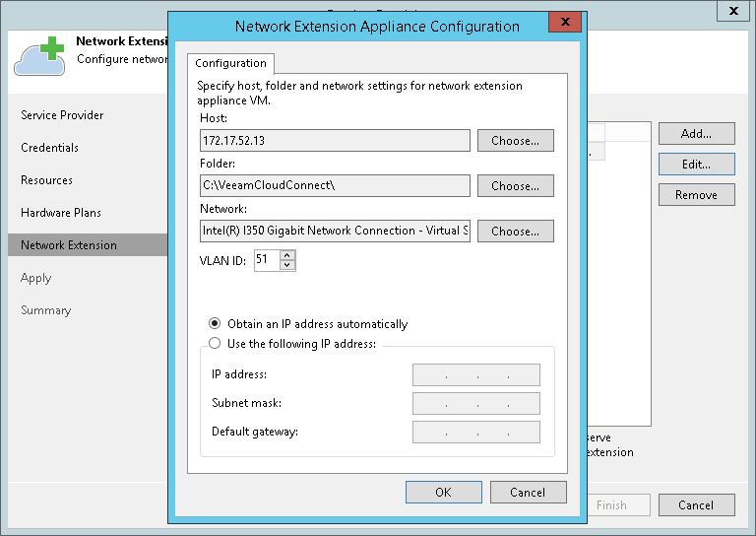Click the Network: label
This screenshot has height=536, width=756.
pyautogui.click(x=223, y=209)
